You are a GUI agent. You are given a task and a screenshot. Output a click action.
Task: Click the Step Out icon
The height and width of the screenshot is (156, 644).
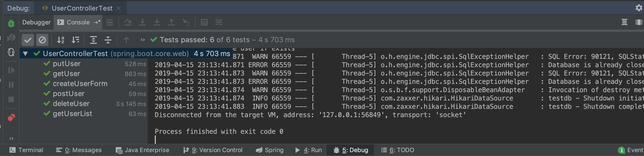point(171,22)
